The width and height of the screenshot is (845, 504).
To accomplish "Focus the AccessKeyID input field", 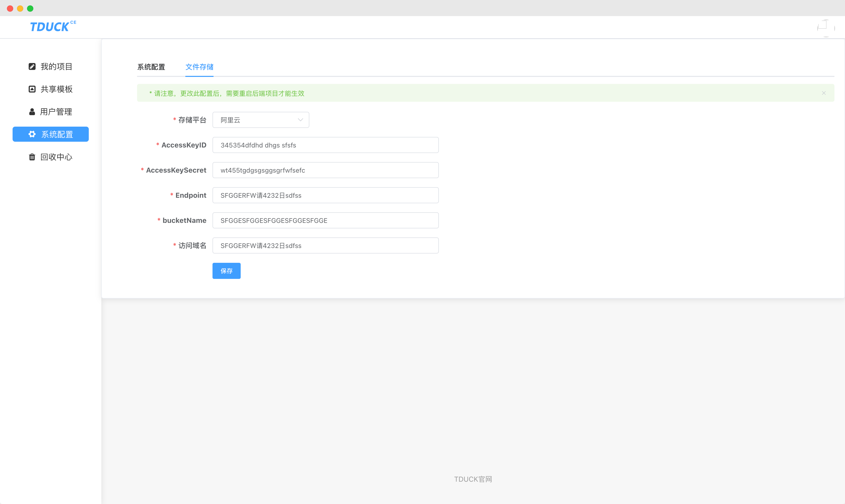I will point(325,145).
